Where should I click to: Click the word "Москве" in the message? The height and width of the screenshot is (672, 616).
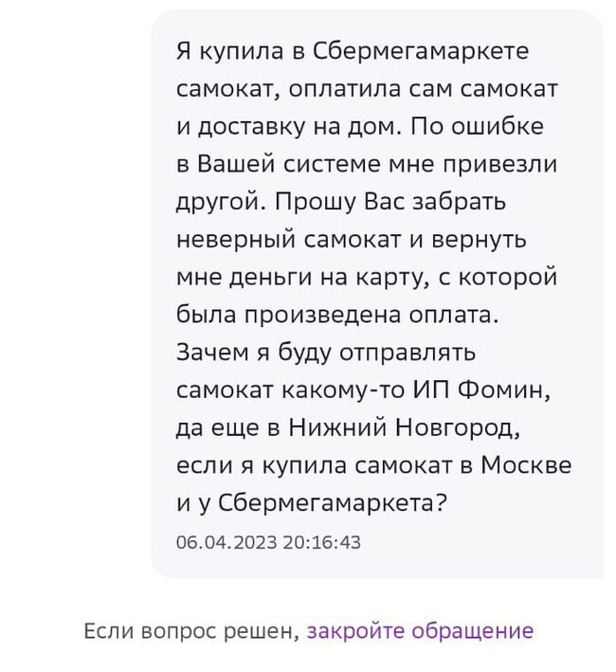[526, 466]
